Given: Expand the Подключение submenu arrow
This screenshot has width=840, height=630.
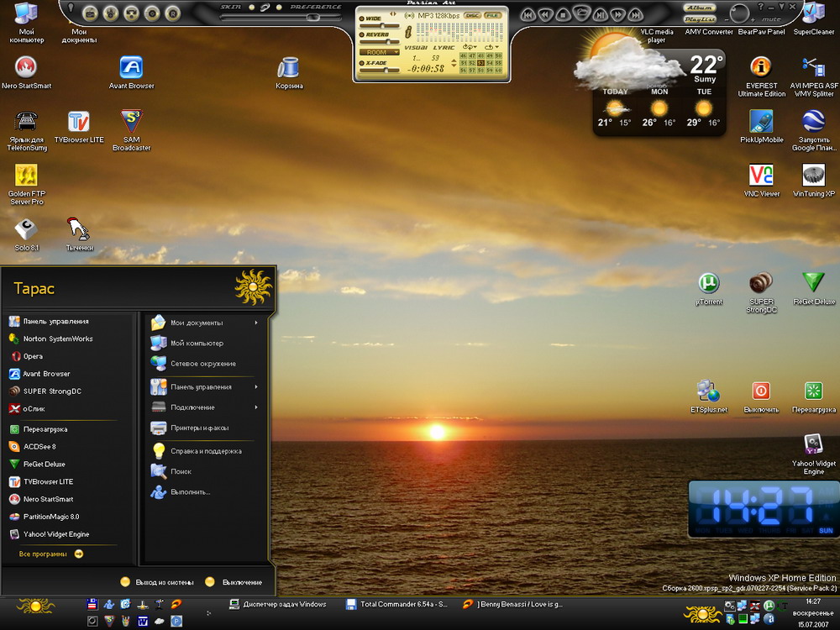Looking at the screenshot, I should [x=256, y=407].
